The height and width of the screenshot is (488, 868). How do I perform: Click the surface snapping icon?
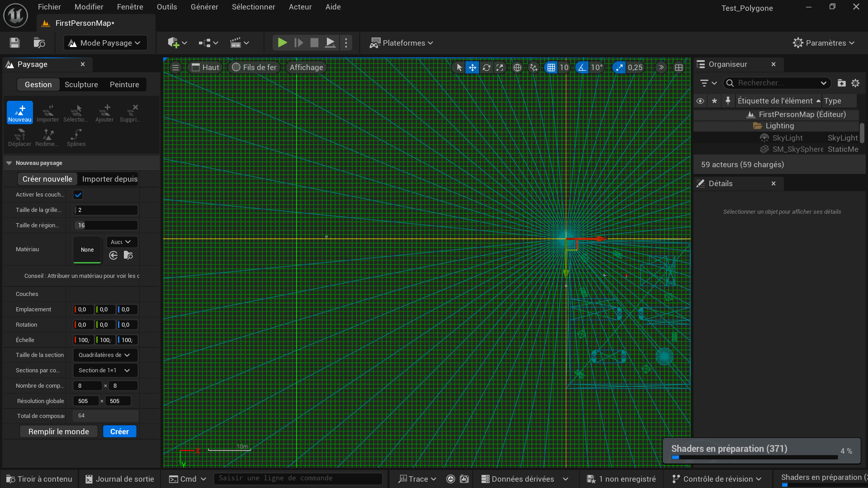(534, 67)
